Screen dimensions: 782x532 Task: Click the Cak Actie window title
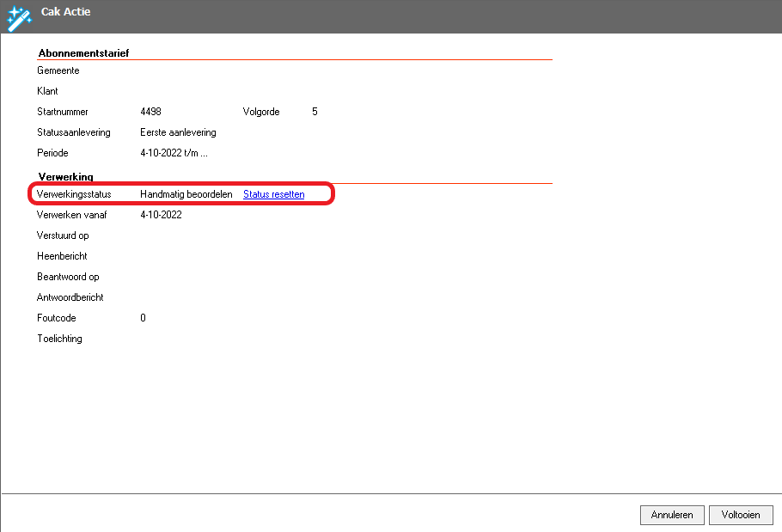click(x=66, y=12)
